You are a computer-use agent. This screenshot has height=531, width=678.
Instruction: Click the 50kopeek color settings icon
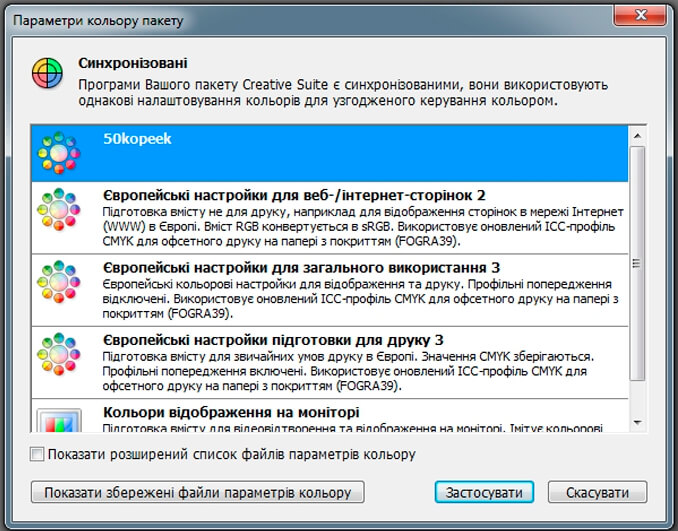[x=57, y=152]
